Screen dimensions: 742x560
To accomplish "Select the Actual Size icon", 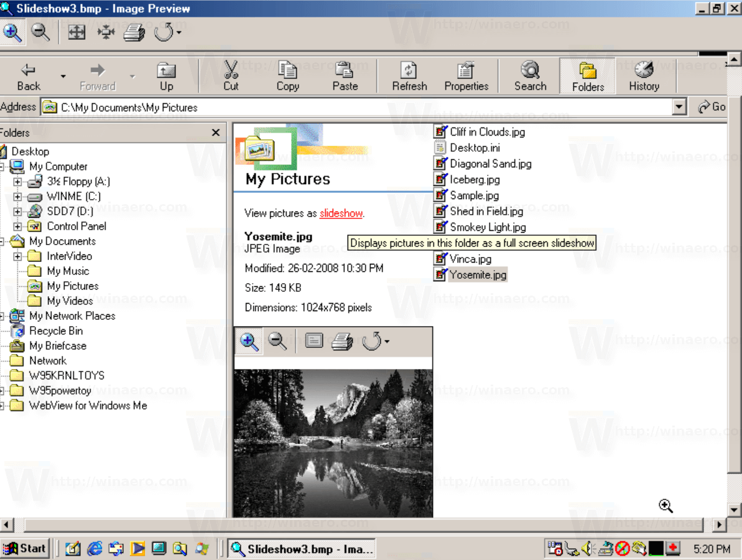I will [105, 32].
